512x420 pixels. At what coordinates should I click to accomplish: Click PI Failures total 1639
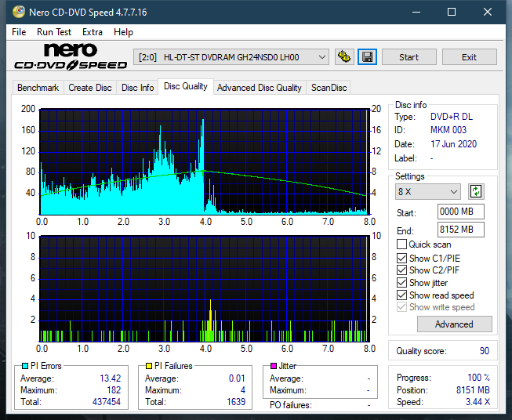(236, 402)
